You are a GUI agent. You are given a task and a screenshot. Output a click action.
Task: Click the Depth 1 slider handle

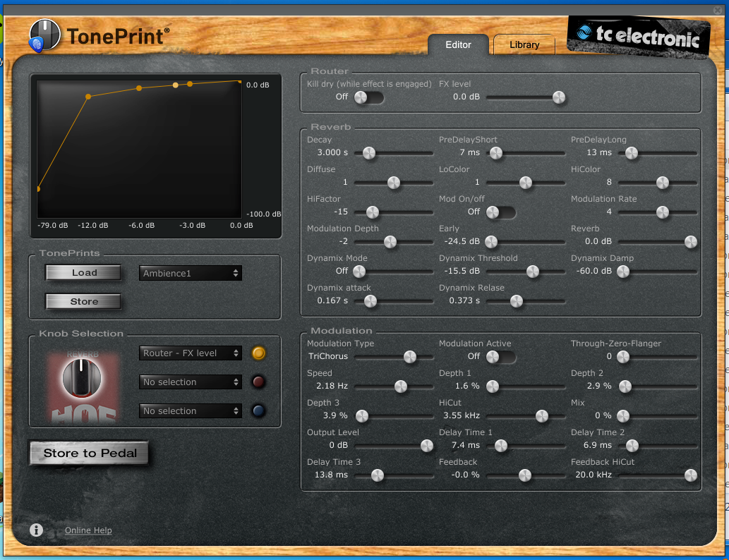tap(493, 386)
